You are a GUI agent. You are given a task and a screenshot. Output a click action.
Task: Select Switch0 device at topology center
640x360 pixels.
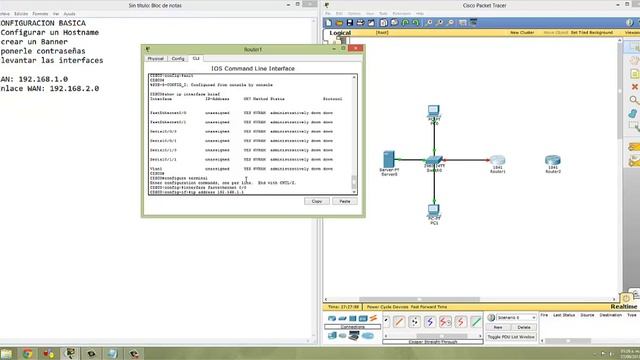[434, 160]
